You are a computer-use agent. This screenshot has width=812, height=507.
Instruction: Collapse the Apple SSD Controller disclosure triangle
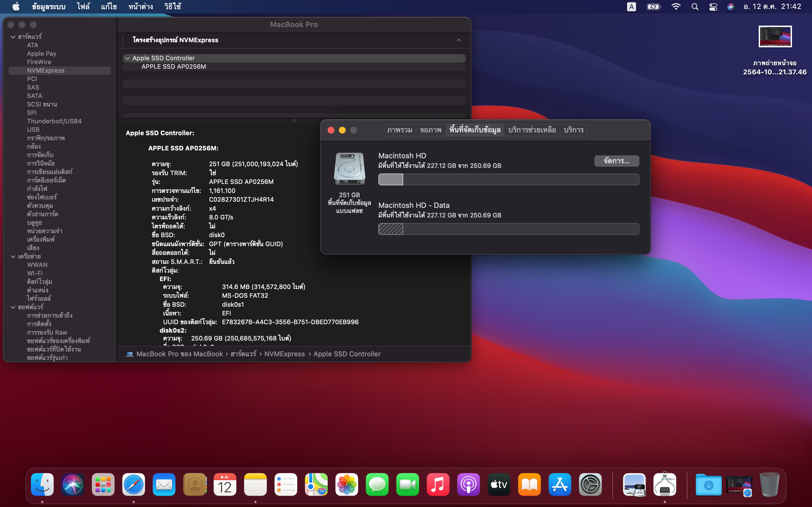[x=128, y=58]
